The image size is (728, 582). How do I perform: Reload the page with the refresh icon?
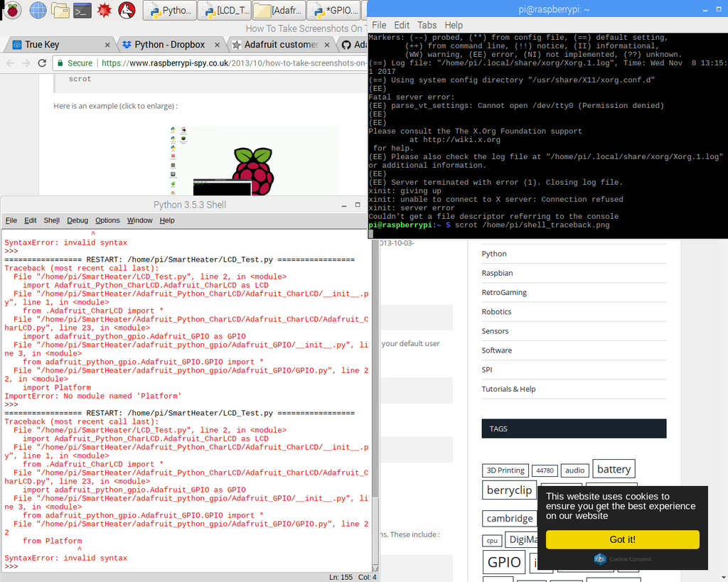coord(43,63)
